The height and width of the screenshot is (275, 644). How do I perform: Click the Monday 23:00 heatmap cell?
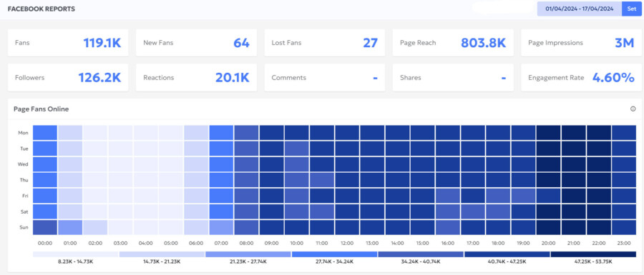point(624,133)
